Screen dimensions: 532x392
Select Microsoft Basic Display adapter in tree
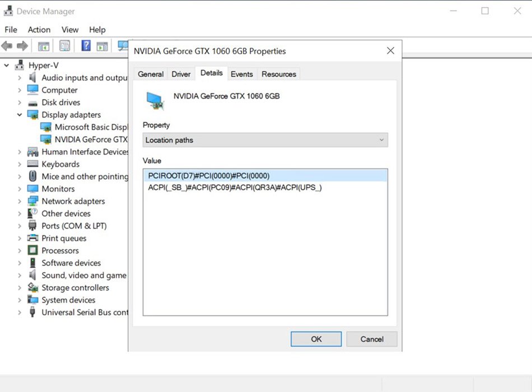[91, 127]
